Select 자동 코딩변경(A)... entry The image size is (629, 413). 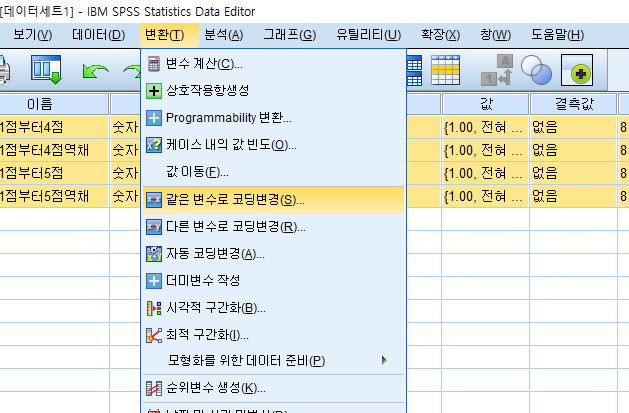click(x=273, y=254)
